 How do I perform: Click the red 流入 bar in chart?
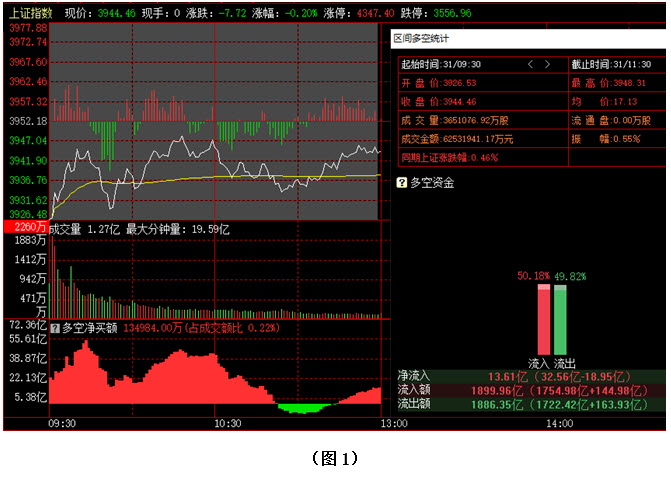pos(544,319)
